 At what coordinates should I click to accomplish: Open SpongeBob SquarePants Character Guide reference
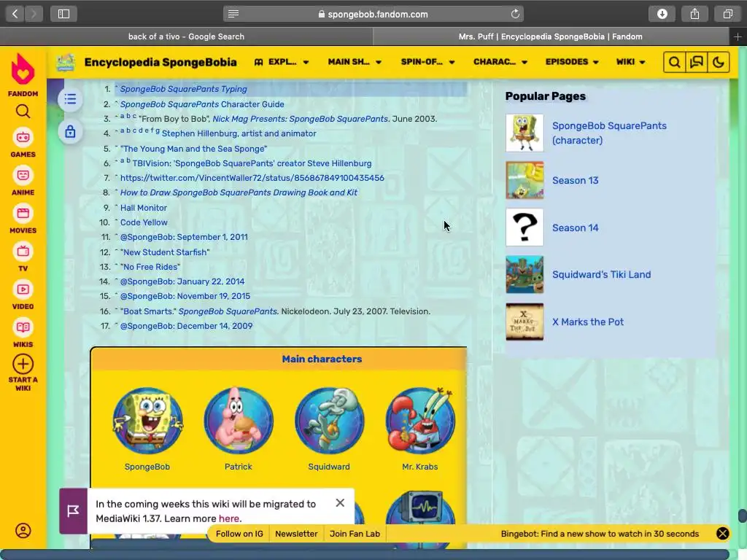202,104
